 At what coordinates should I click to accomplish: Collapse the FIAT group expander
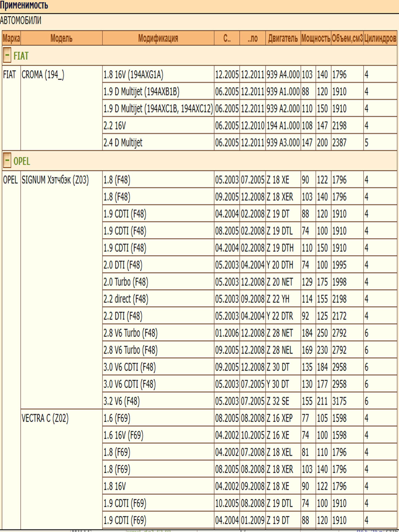click(7, 55)
